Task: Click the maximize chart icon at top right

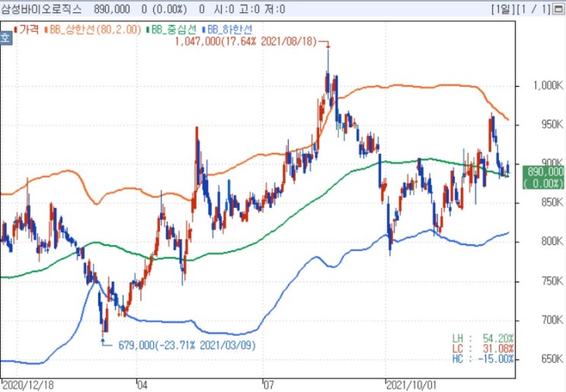Action: (x=559, y=9)
